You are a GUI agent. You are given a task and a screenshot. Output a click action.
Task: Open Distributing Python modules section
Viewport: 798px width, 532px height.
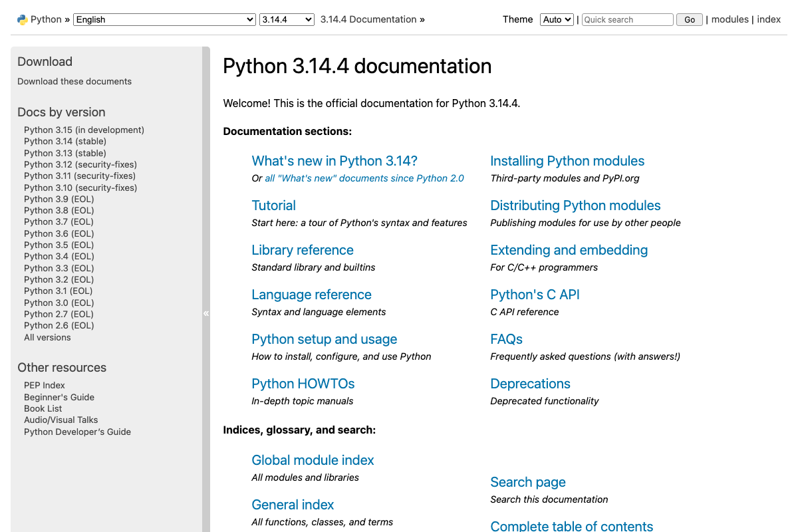[576, 205]
